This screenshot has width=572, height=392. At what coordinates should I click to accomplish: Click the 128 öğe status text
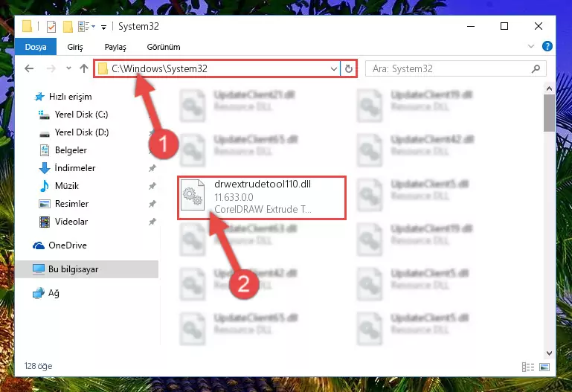(x=38, y=366)
